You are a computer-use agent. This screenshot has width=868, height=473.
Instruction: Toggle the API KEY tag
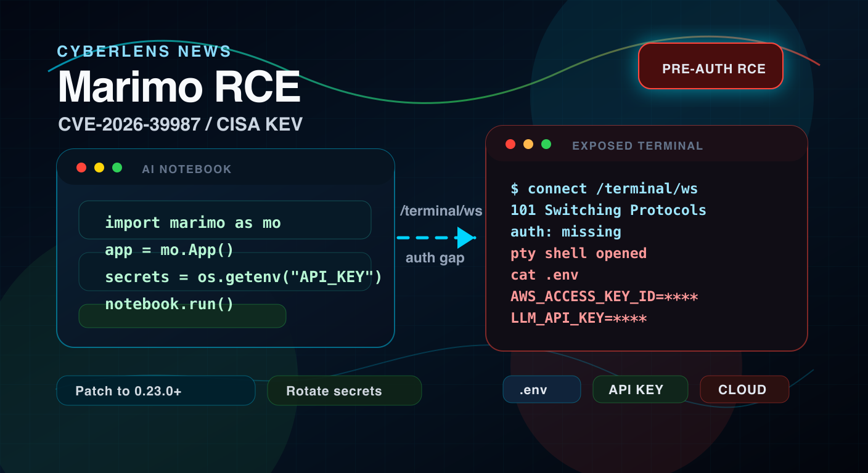tap(640, 389)
